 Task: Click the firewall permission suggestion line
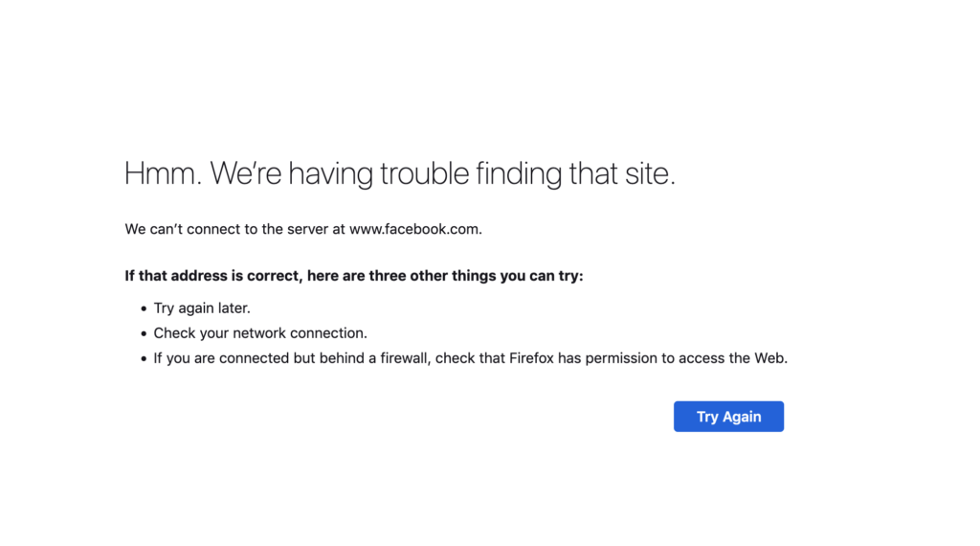pyautogui.click(x=471, y=358)
